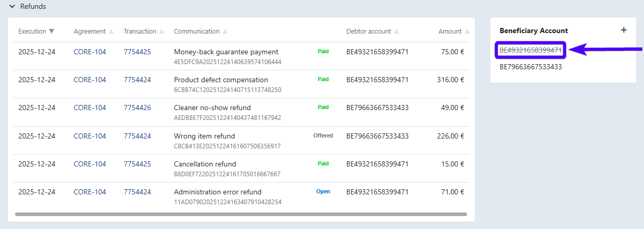Sort by Agreement column arrow
644x229 pixels.
pos(111,32)
